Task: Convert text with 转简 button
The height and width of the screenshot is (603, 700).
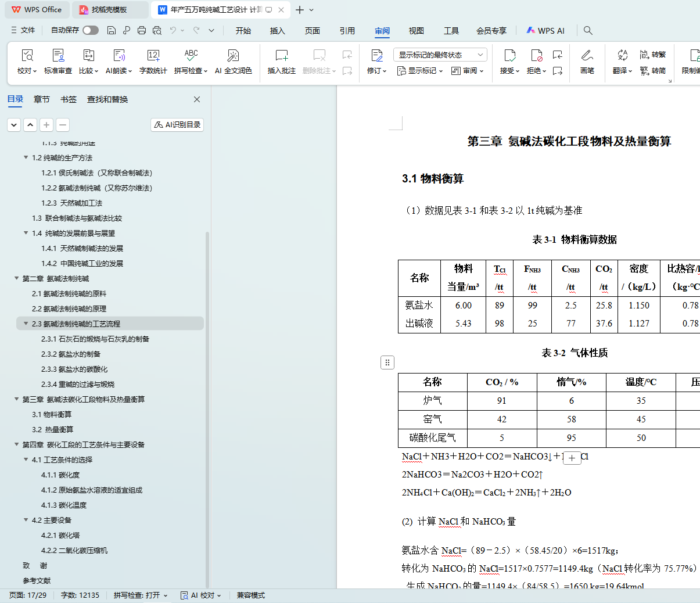Action: (653, 71)
